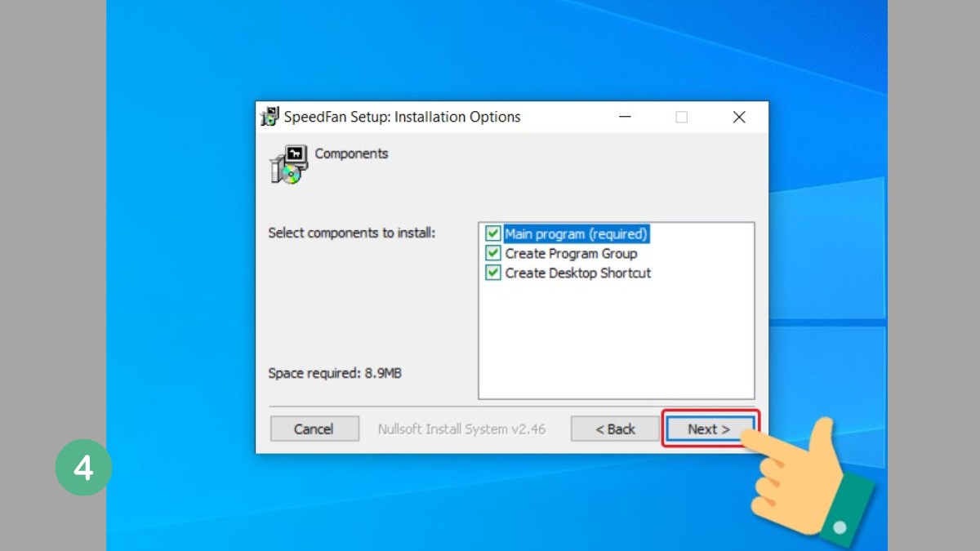Uncheck Create Program Group checkbox
This screenshot has height=551, width=980.
[493, 253]
